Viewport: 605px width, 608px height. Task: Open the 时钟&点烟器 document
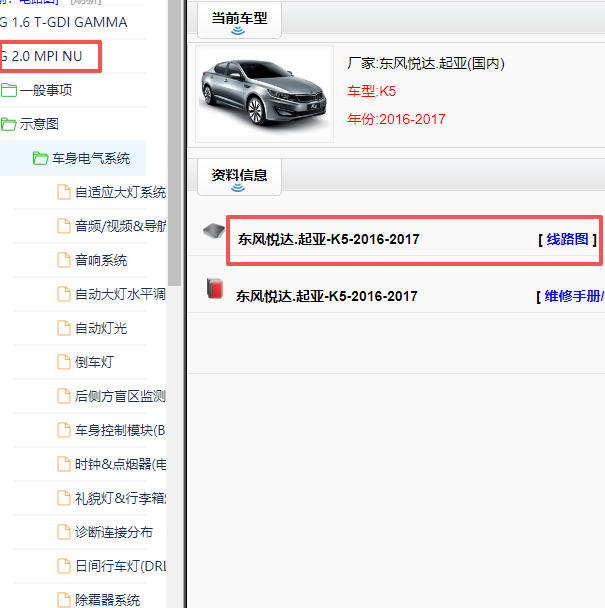pos(120,464)
